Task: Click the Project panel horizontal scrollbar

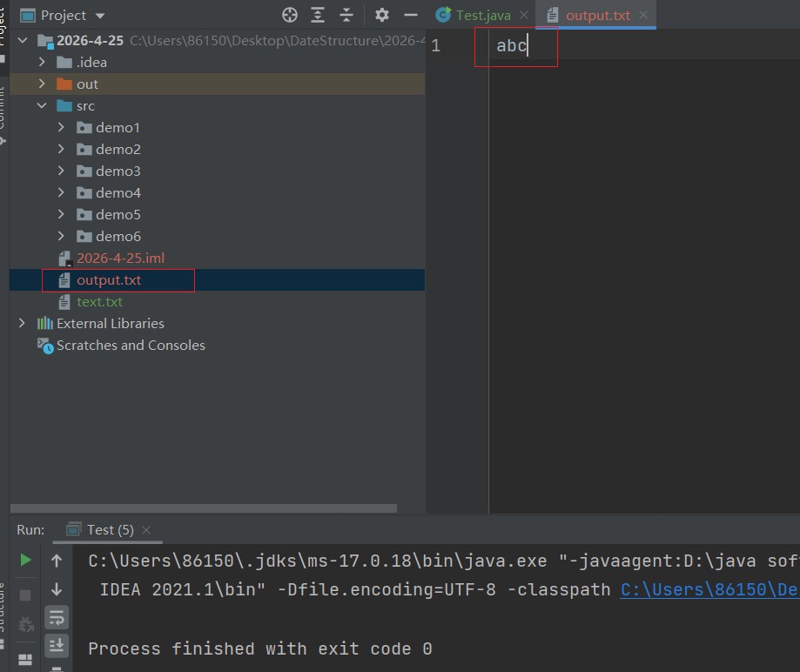Action: (205, 508)
